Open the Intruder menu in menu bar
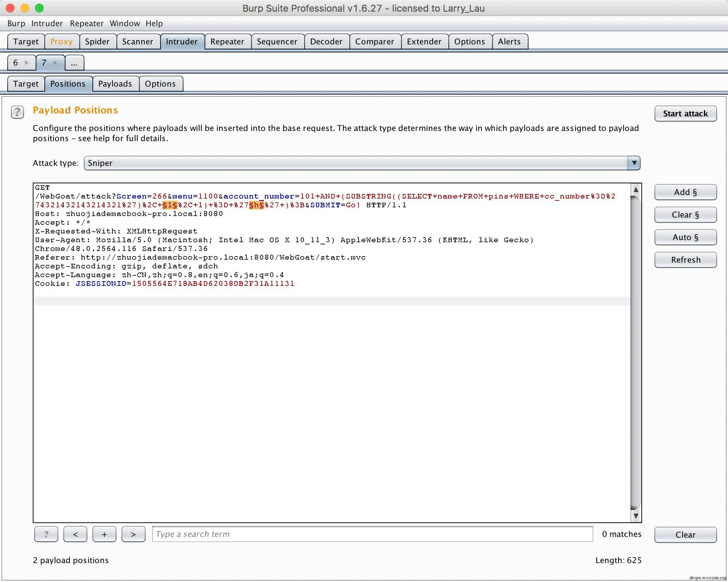Viewport: 728px width, 582px height. (47, 24)
